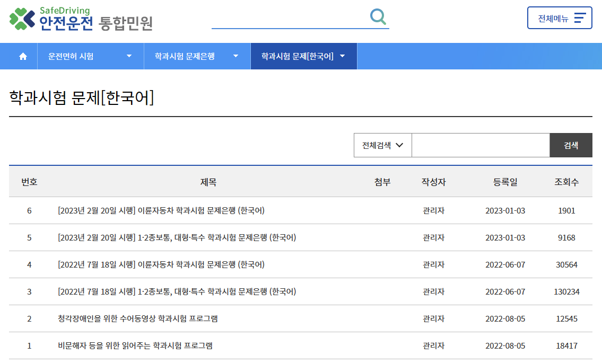Screen dimensions: 602x364
Task: Select the 제목 column header
Action: point(208,182)
